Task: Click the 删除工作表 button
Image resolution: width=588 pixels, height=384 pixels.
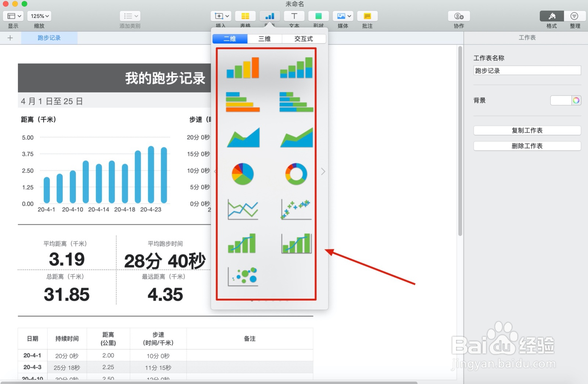Action: coord(527,146)
